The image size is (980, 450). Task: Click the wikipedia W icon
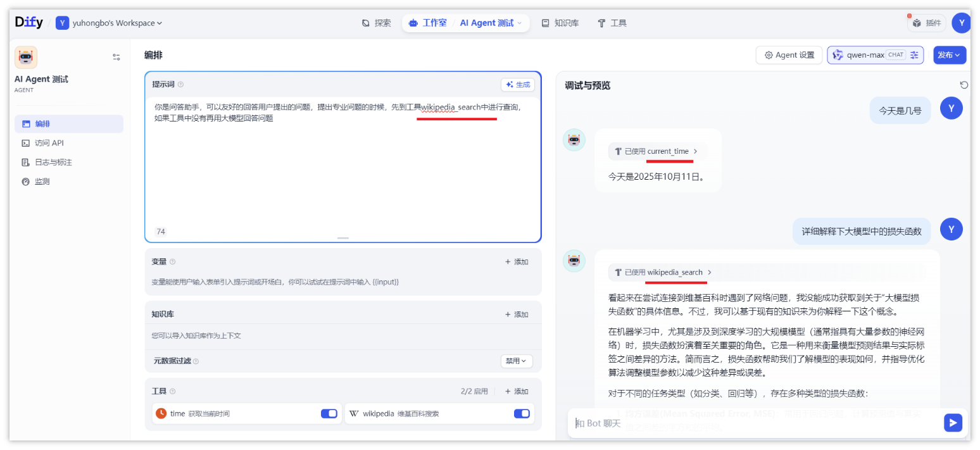click(354, 413)
